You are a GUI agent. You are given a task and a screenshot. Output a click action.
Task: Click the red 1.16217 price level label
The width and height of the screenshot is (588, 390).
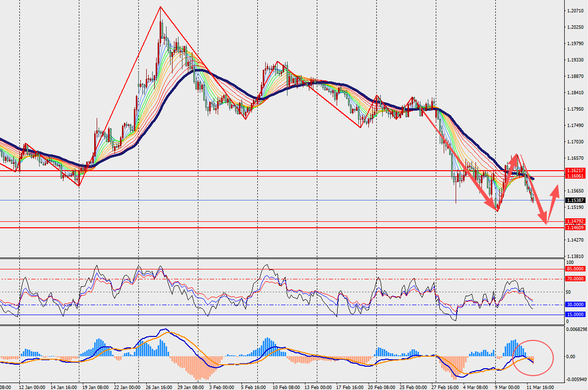point(575,170)
